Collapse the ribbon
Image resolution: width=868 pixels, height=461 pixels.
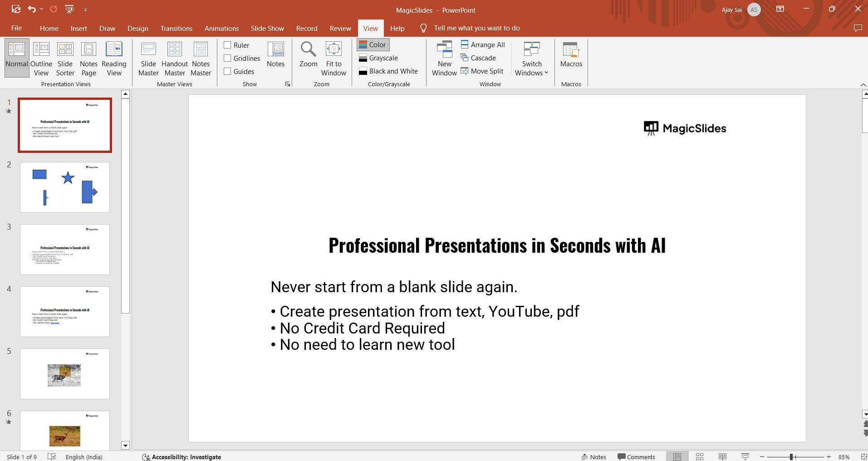(x=863, y=84)
